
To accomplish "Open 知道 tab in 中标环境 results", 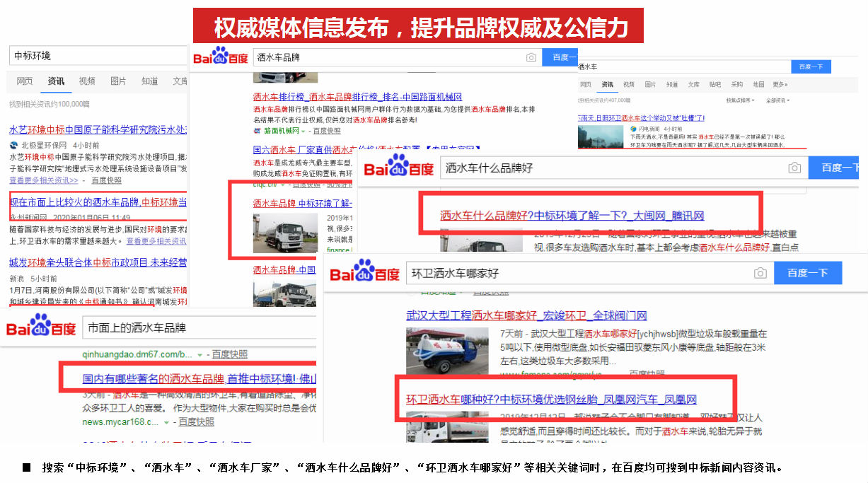I will [149, 81].
